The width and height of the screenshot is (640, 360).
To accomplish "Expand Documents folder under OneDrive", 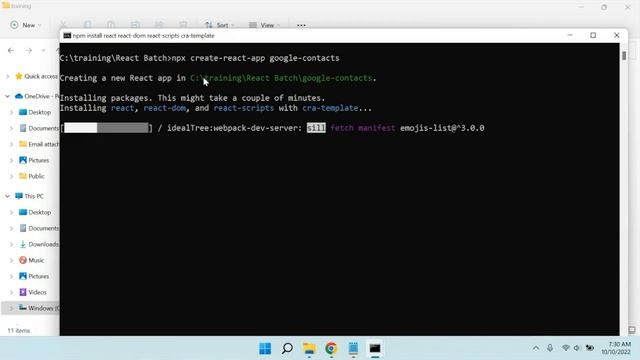I will 11,128.
